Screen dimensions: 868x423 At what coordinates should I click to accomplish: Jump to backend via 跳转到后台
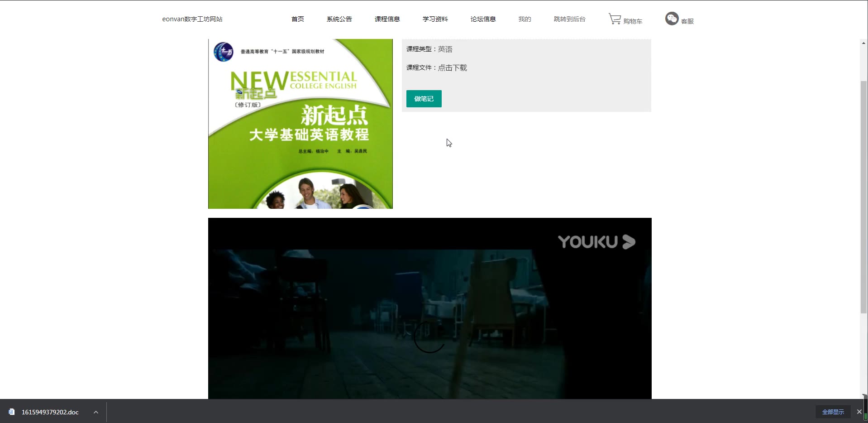tap(570, 19)
